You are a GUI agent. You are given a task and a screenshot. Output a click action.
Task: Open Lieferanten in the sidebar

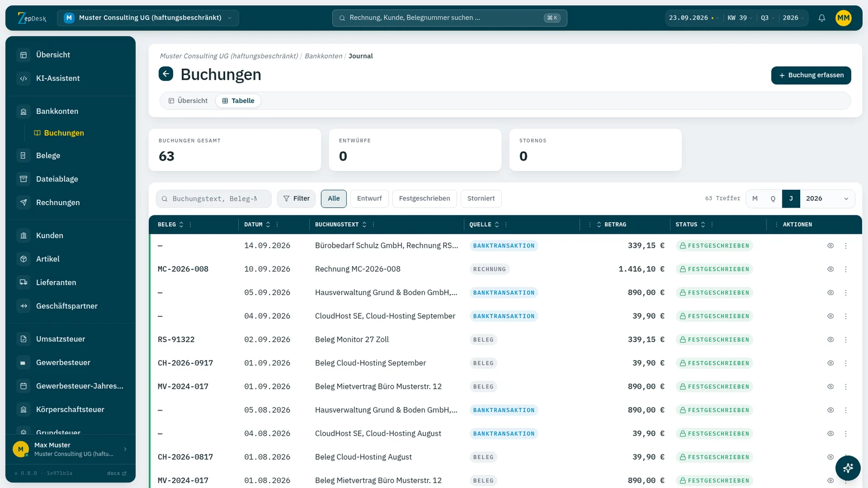pos(71,282)
